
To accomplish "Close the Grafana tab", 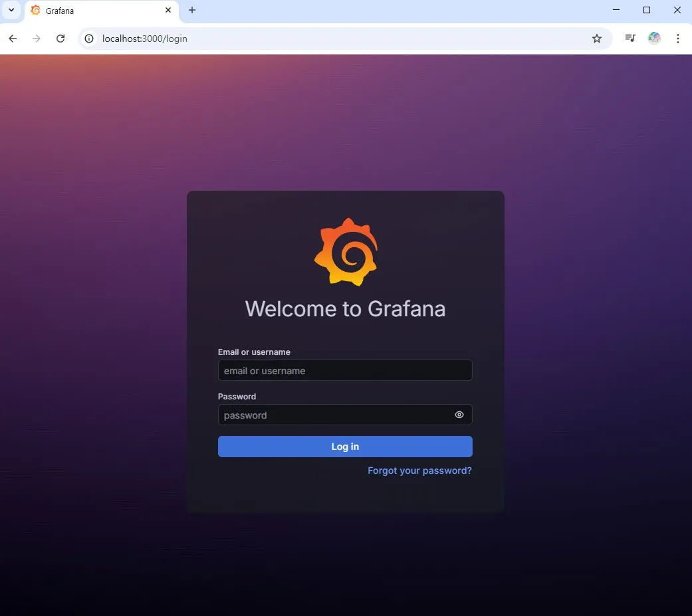I will 168,11.
